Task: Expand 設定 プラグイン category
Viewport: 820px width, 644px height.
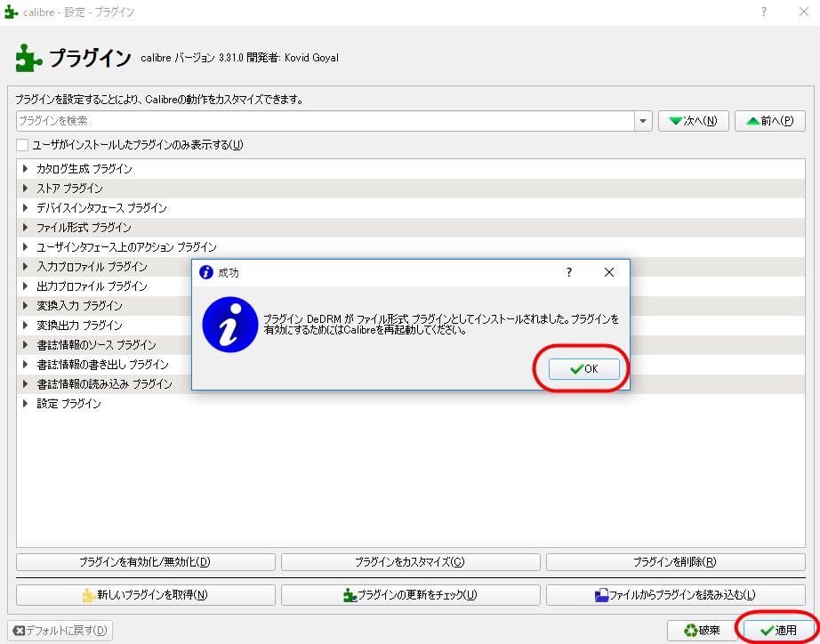Action: point(25,403)
